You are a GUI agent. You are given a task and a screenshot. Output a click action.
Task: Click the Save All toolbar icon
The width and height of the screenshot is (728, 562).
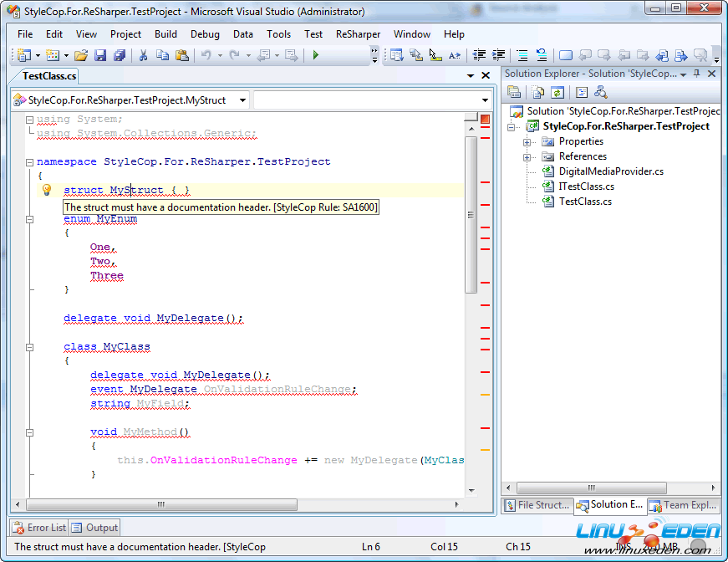[120, 55]
